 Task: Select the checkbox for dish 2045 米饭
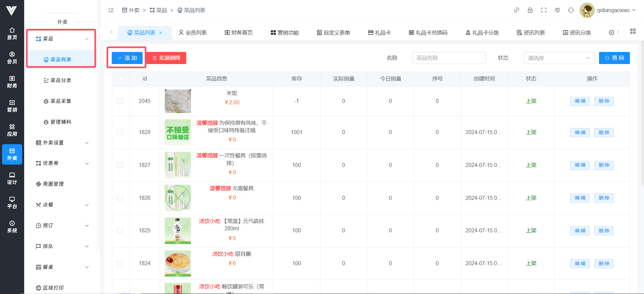(x=120, y=101)
